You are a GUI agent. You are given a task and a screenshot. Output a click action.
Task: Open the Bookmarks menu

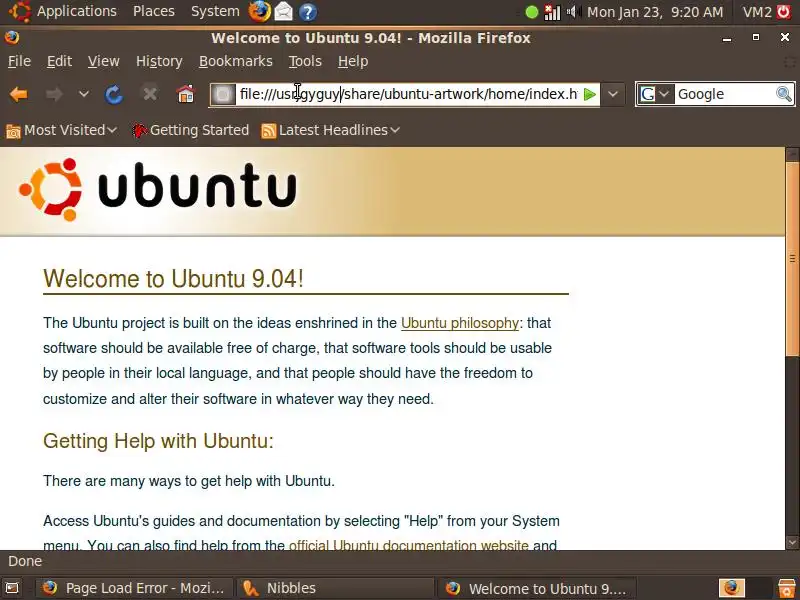pyautogui.click(x=236, y=61)
